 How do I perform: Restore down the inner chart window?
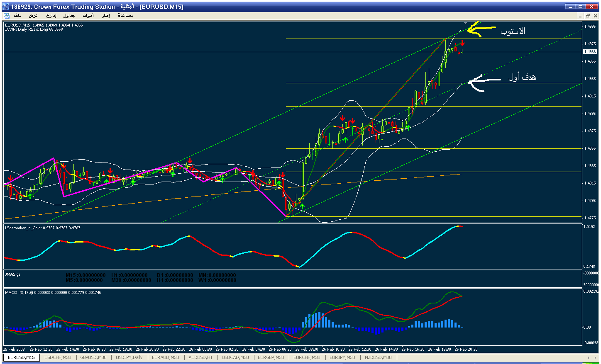pos(588,16)
